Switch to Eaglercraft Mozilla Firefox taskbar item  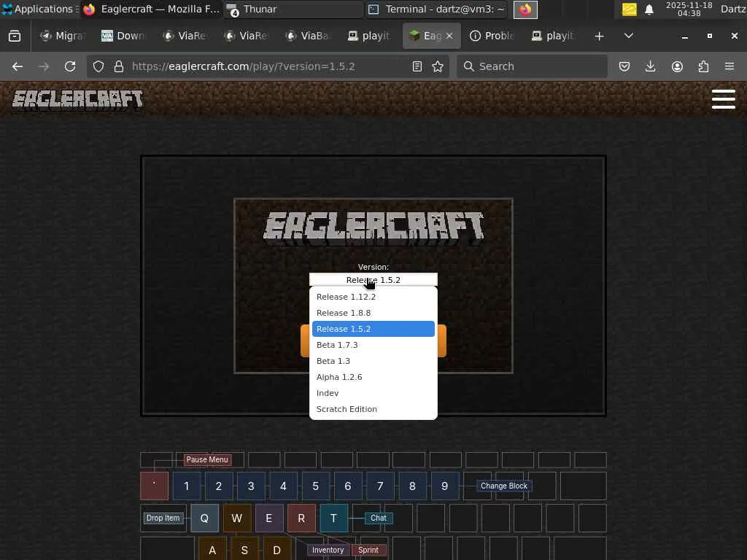click(150, 9)
